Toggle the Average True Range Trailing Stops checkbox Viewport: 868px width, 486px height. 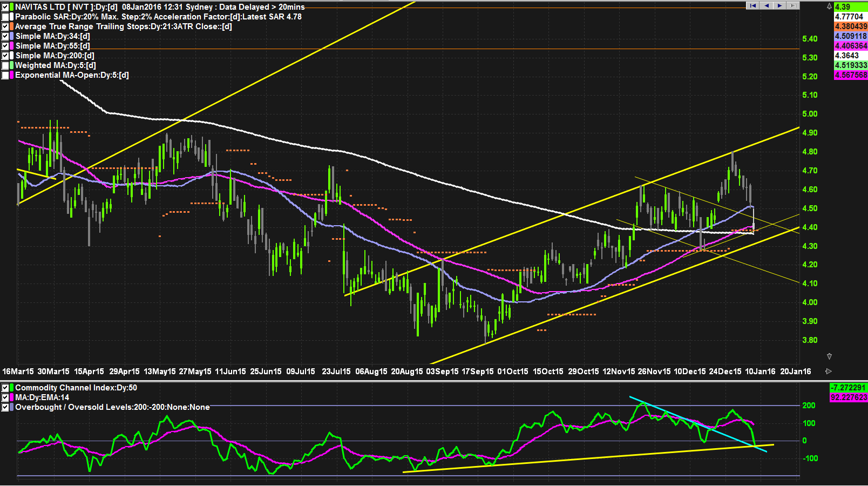(x=5, y=26)
